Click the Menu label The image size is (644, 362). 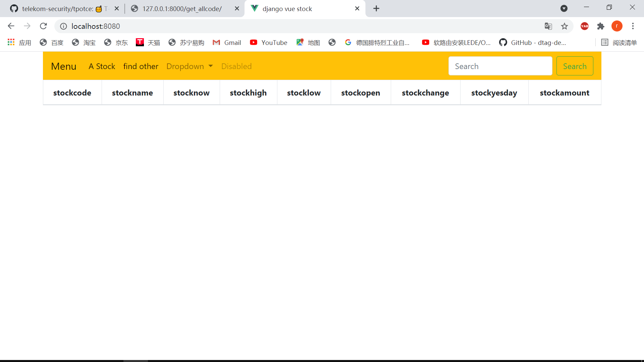tap(64, 66)
